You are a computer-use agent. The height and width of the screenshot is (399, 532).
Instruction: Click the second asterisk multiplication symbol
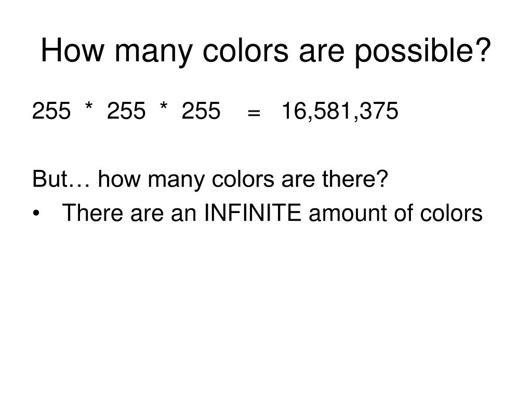164,107
